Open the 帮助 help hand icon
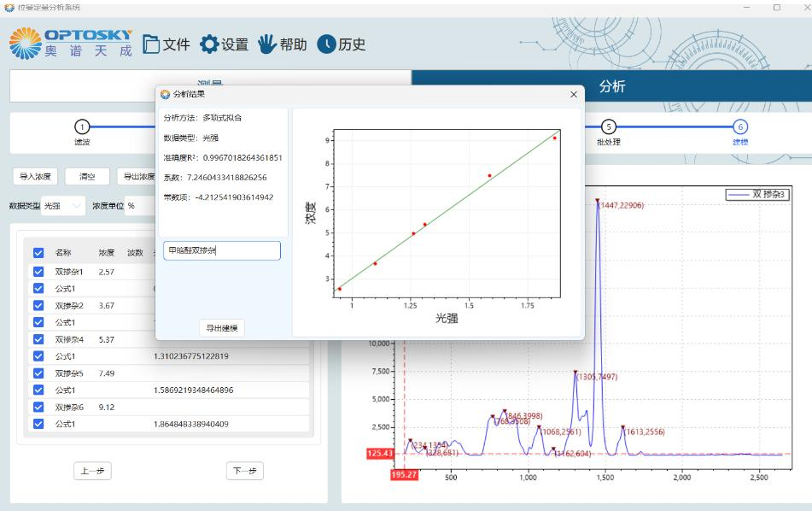812x511 pixels. click(x=283, y=44)
